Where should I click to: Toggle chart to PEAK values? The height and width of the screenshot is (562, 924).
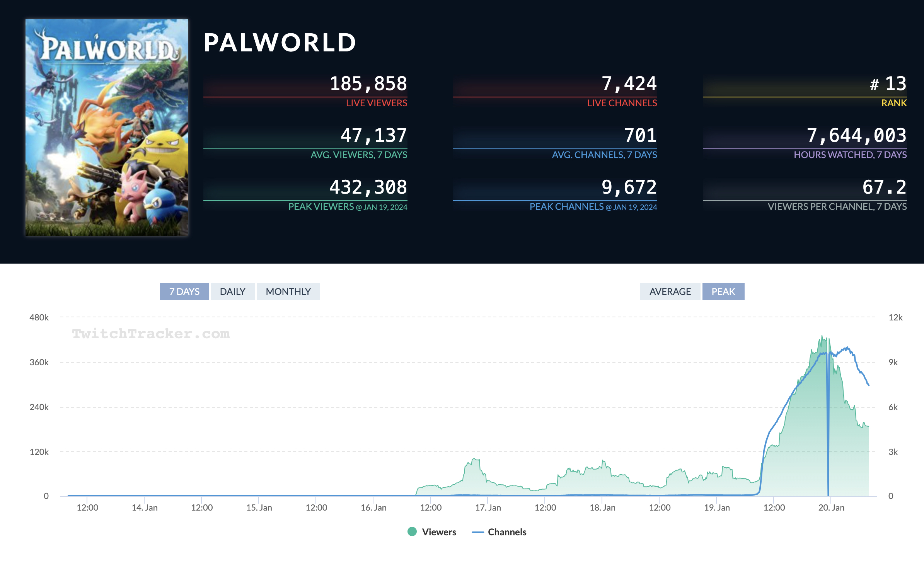point(723,291)
